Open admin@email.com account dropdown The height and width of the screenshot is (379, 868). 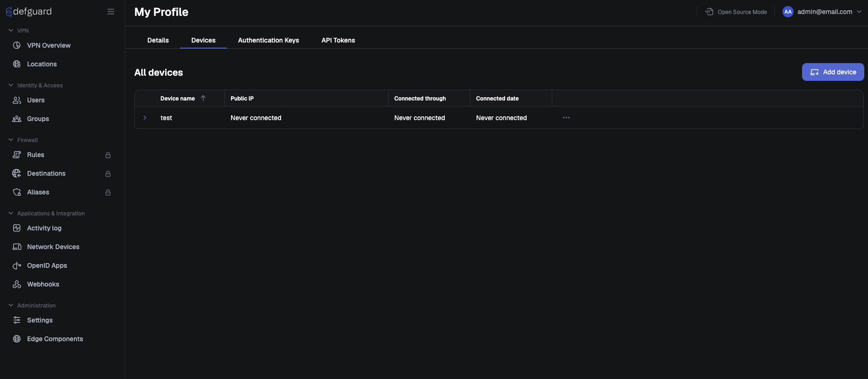click(x=822, y=12)
